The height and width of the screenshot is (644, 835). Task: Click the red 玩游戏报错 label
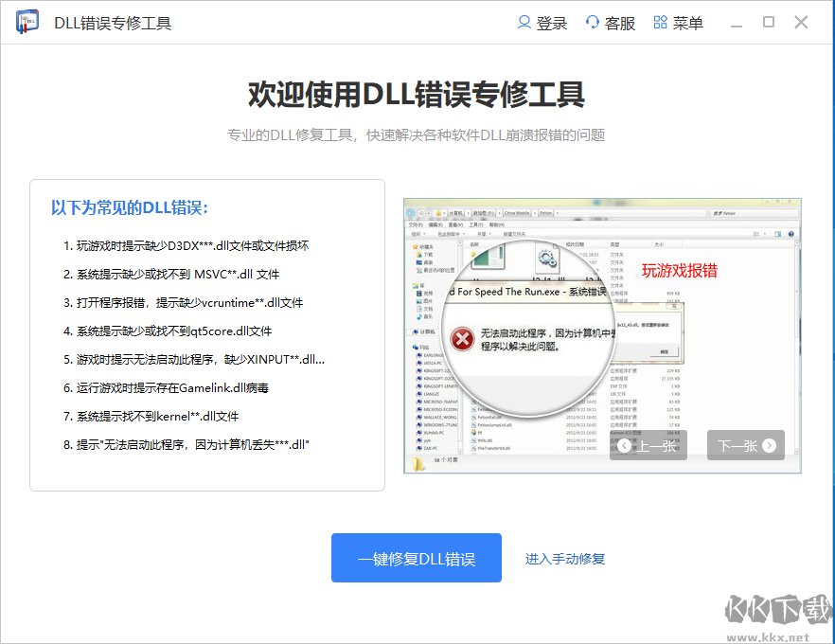click(x=680, y=271)
